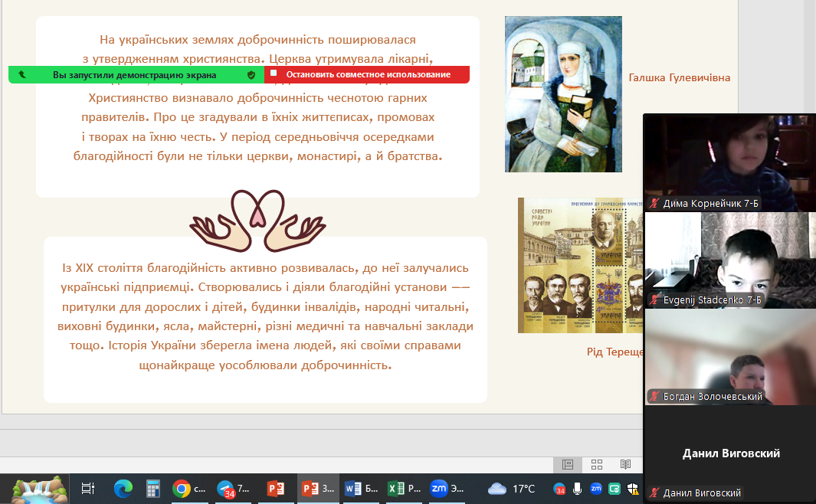
Task: Open the Word document from the taskbar
Action: pyautogui.click(x=361, y=489)
